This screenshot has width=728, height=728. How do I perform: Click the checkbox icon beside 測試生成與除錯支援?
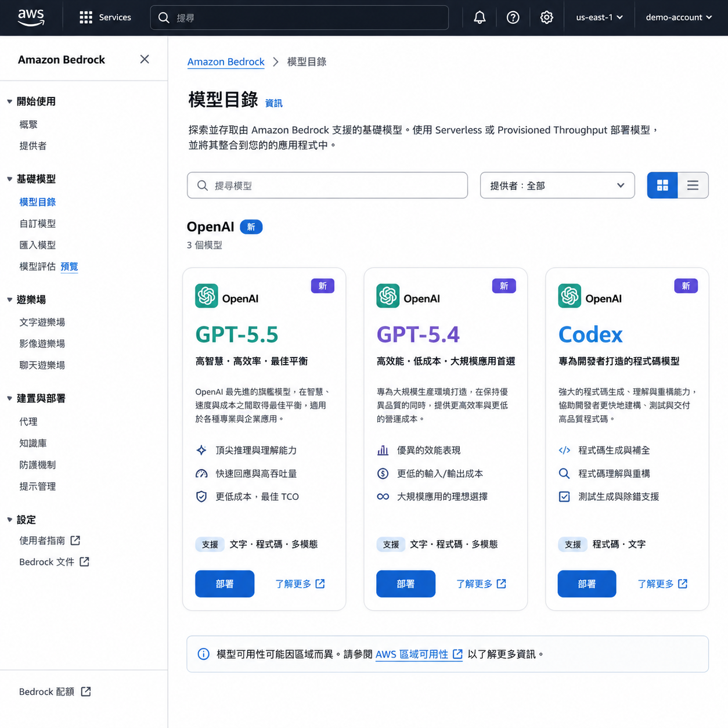(564, 496)
